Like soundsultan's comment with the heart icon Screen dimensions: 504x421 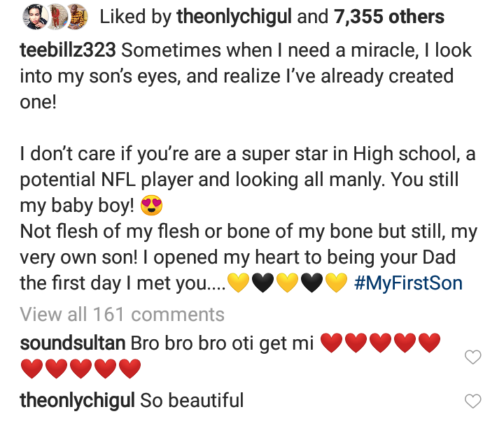point(473,357)
